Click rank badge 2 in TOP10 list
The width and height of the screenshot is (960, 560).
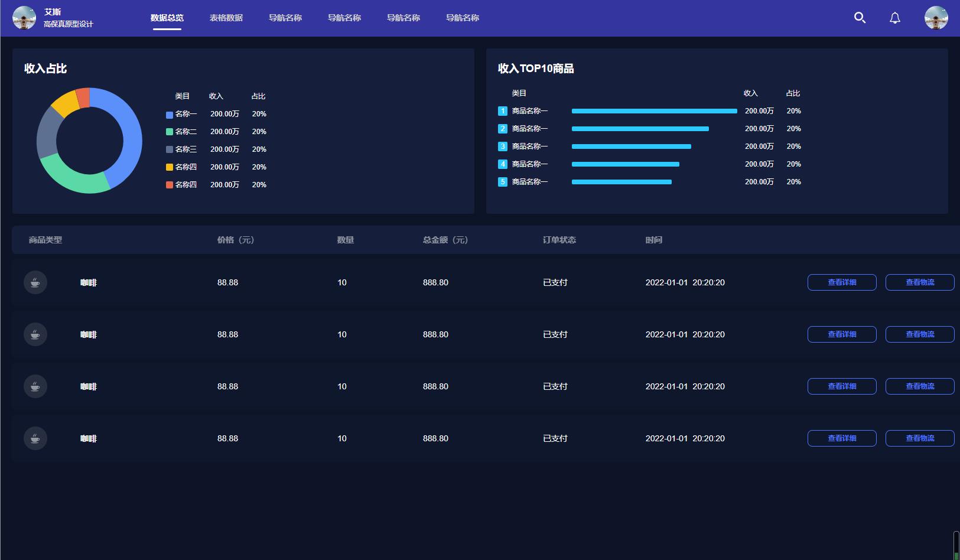point(503,129)
